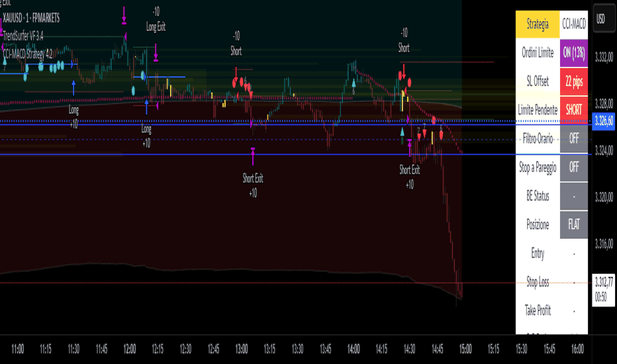
Task: Click the Filtro Orario label
Action: [538, 138]
